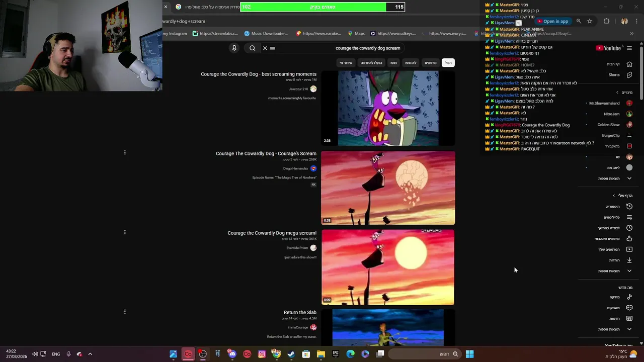Select the Unwatched (לא נצפו) filter chip
This screenshot has height=362, width=644.
click(411, 63)
